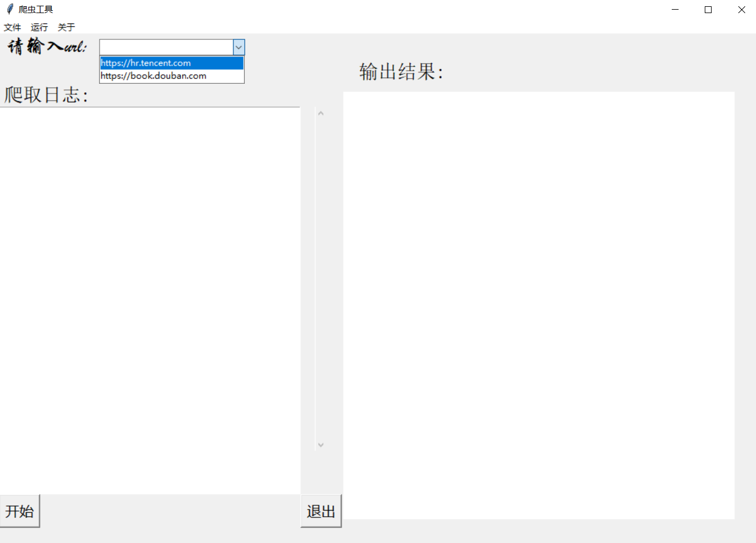Image resolution: width=756 pixels, height=543 pixels.
Task: Maximize the 爬虫工具 window
Action: (708, 9)
